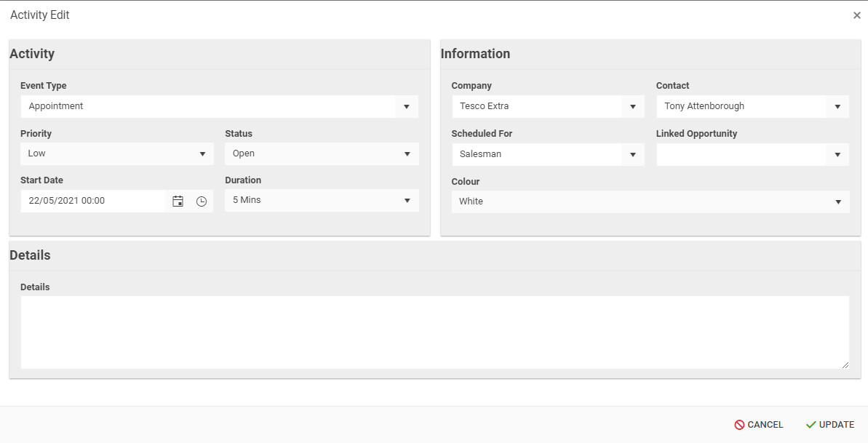Close the Activity Edit dialog with X
868x443 pixels.
[x=856, y=15]
